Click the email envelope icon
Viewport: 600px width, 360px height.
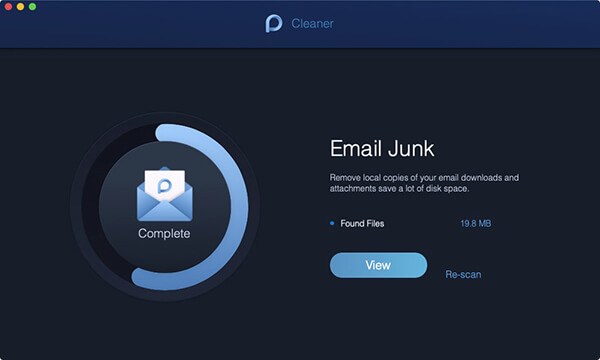pyautogui.click(x=165, y=194)
